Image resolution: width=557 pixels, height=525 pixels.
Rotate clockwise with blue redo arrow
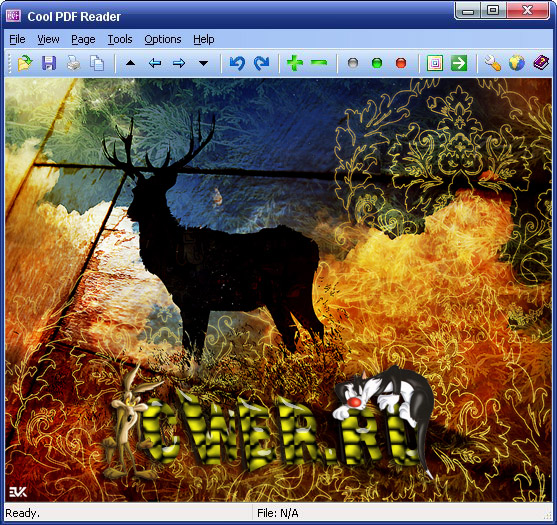[x=261, y=63]
